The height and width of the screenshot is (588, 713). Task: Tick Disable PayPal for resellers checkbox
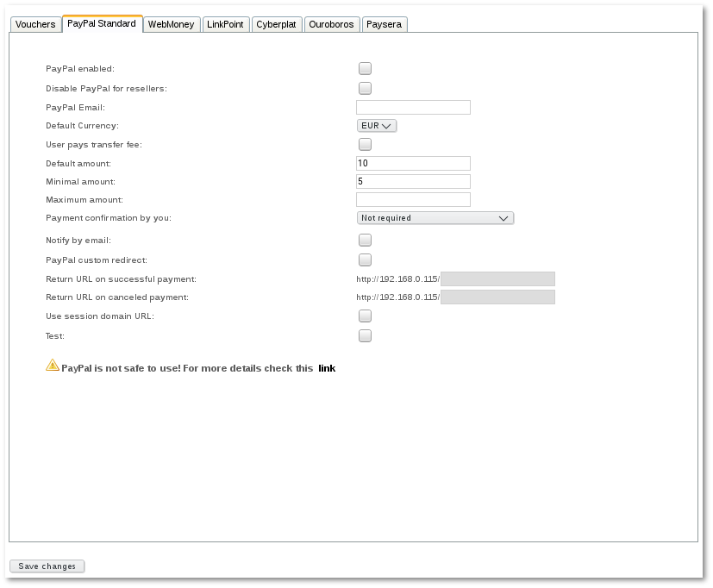365,88
